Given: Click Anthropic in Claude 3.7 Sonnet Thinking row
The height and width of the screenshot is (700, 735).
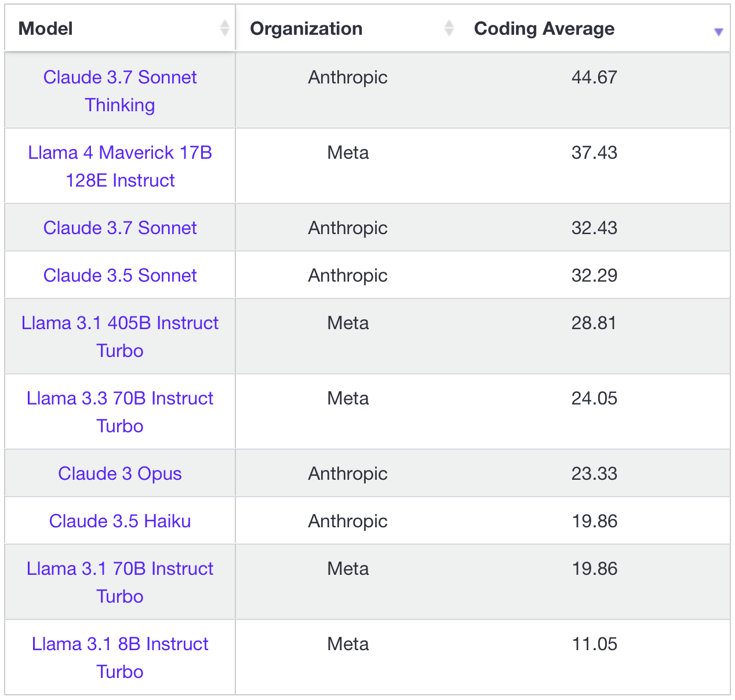Looking at the screenshot, I should [x=348, y=77].
